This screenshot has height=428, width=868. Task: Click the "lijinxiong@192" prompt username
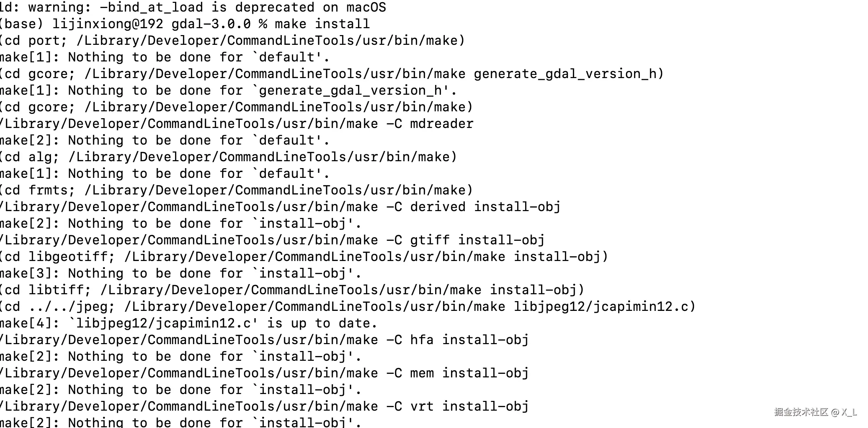point(108,24)
